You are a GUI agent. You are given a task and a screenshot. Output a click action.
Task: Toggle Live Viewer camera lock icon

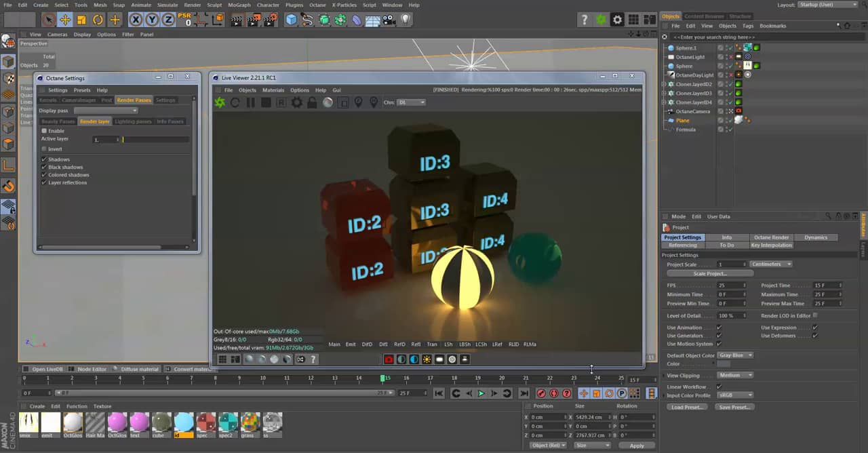(312, 102)
